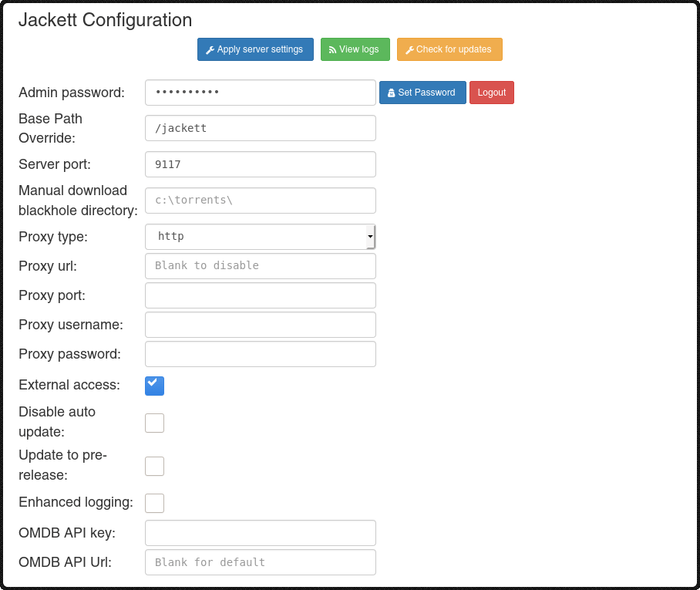Click wrench icon on Apply server settings

click(x=210, y=50)
